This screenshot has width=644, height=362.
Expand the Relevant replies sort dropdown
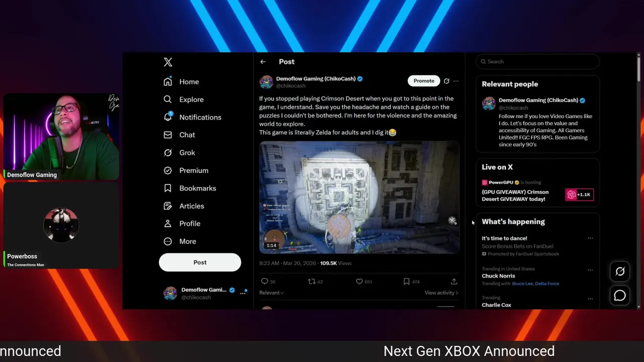click(x=272, y=293)
